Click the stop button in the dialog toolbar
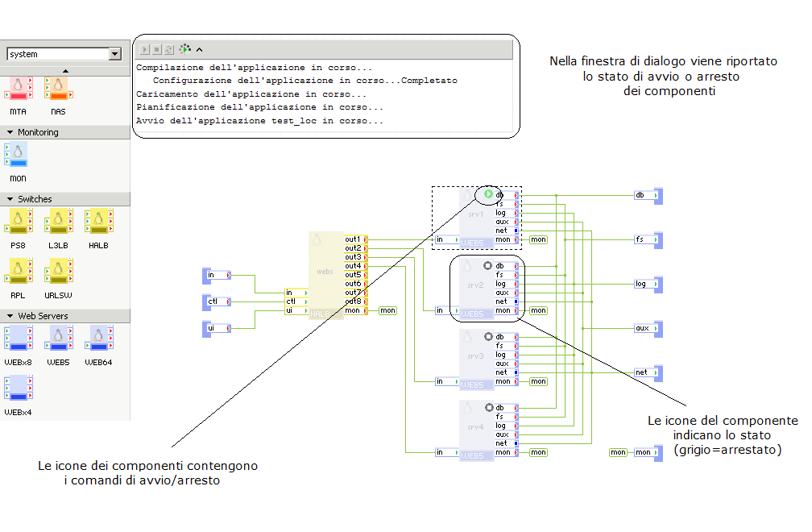This screenshot has width=812, height=532. [157, 50]
